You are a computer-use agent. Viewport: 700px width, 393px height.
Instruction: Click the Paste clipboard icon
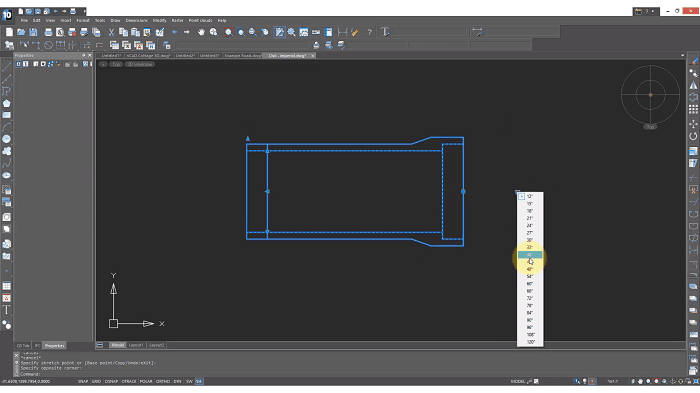click(135, 32)
